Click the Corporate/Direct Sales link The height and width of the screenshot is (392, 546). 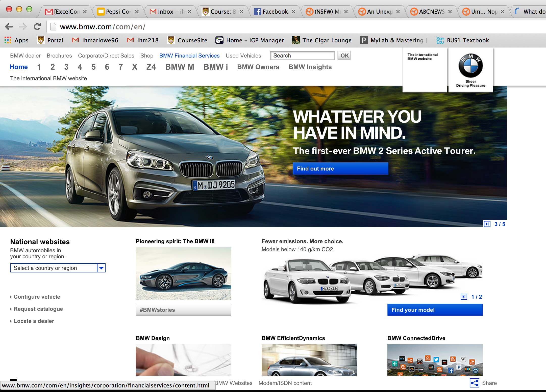pos(106,55)
